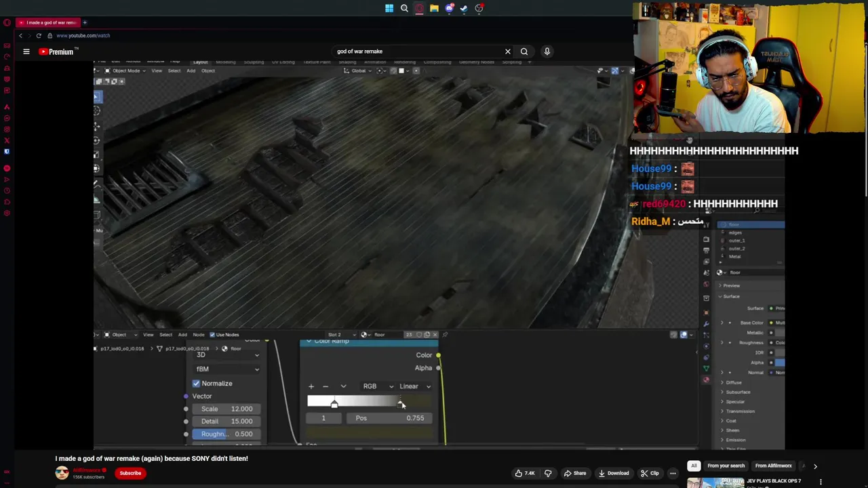
Task: Open the Blender render properties tab icon
Action: click(x=706, y=239)
